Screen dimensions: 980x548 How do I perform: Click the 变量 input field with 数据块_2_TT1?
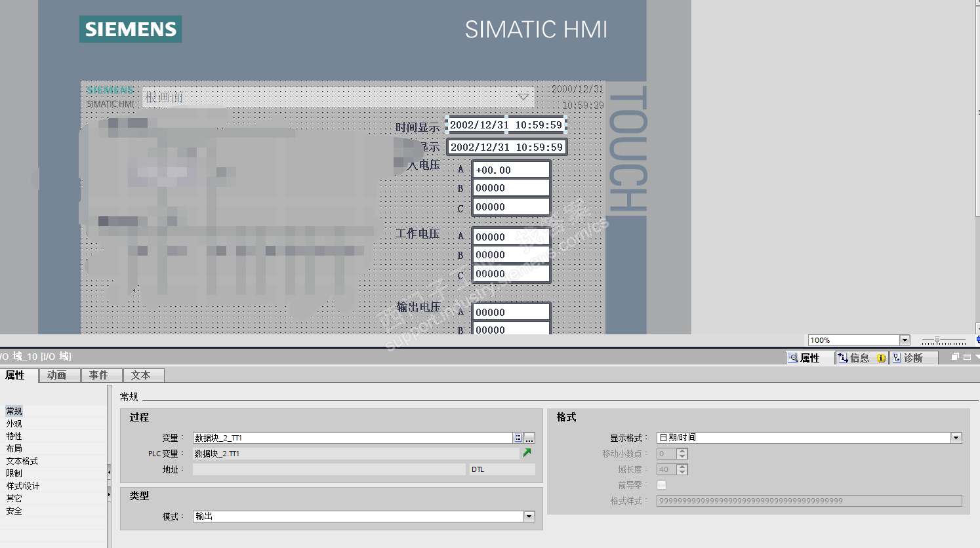coord(353,438)
